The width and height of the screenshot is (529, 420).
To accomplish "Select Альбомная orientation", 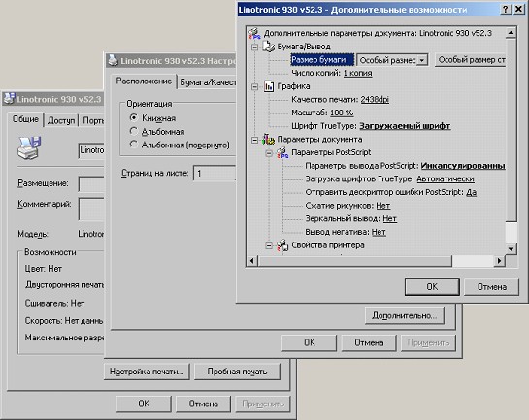I will (134, 131).
